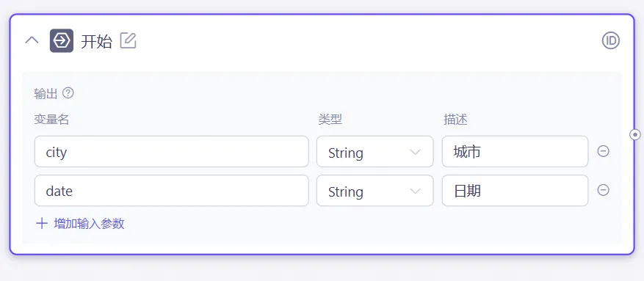Edit the 开始 node name via pencil icon

point(129,40)
